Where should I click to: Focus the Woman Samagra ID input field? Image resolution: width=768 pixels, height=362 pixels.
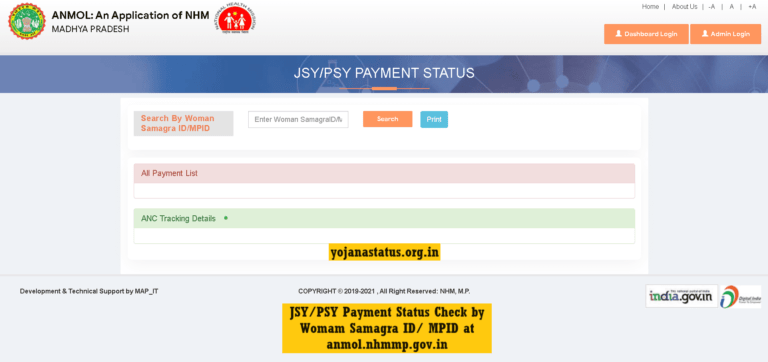pos(298,120)
